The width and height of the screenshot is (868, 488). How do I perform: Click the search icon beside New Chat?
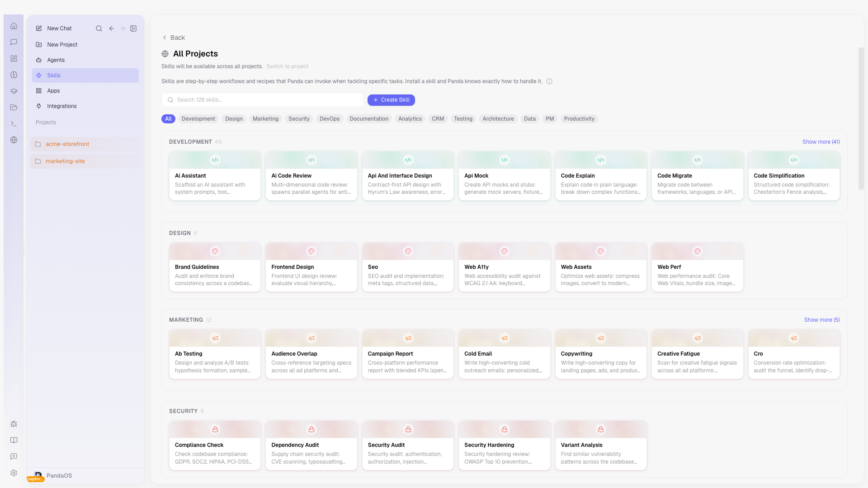[99, 28]
